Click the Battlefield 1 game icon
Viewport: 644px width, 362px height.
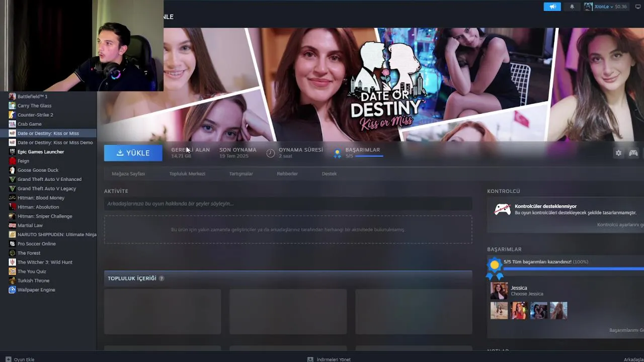13,97
